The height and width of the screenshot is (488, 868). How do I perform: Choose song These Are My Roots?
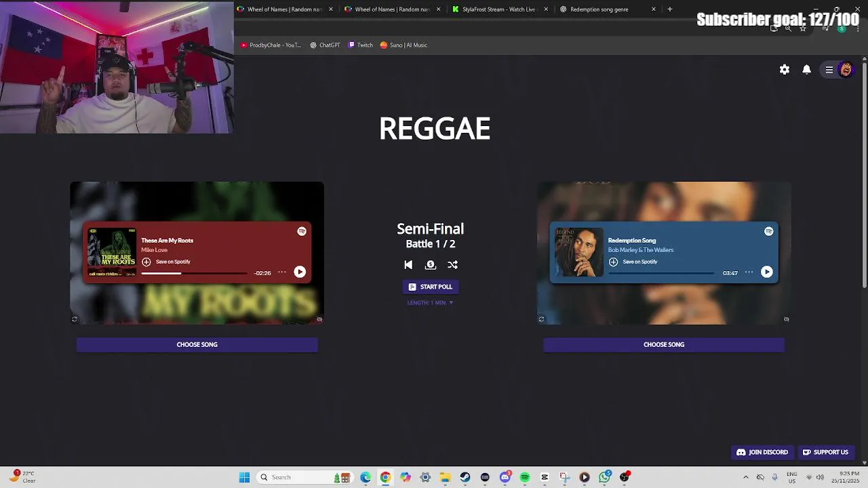pyautogui.click(x=197, y=344)
